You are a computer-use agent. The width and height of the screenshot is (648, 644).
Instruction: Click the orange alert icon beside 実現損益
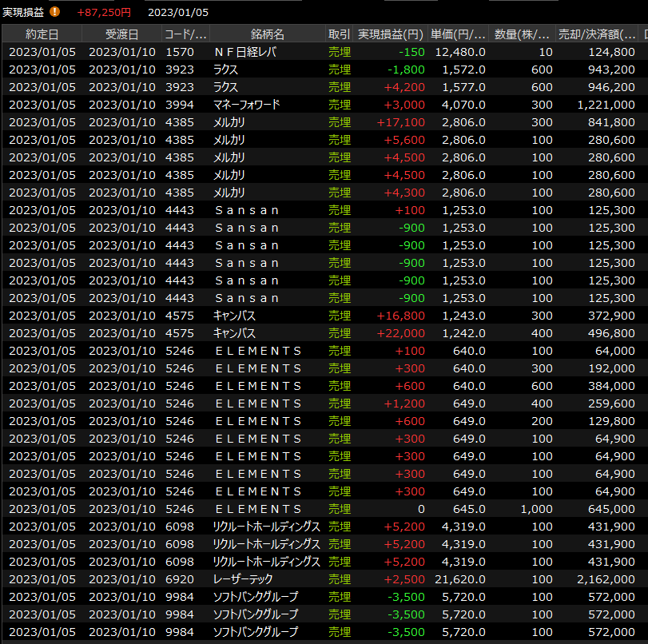point(54,12)
